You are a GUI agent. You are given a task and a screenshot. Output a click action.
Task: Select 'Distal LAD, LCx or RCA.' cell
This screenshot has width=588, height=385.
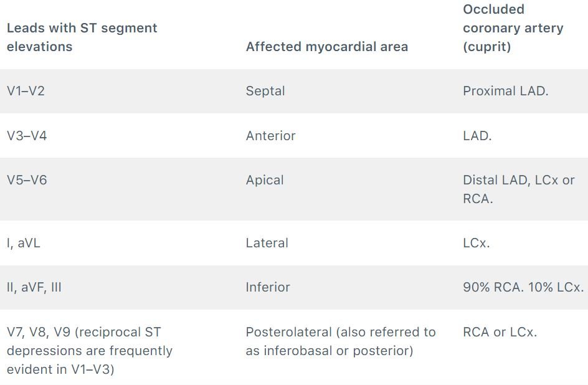pos(519,189)
